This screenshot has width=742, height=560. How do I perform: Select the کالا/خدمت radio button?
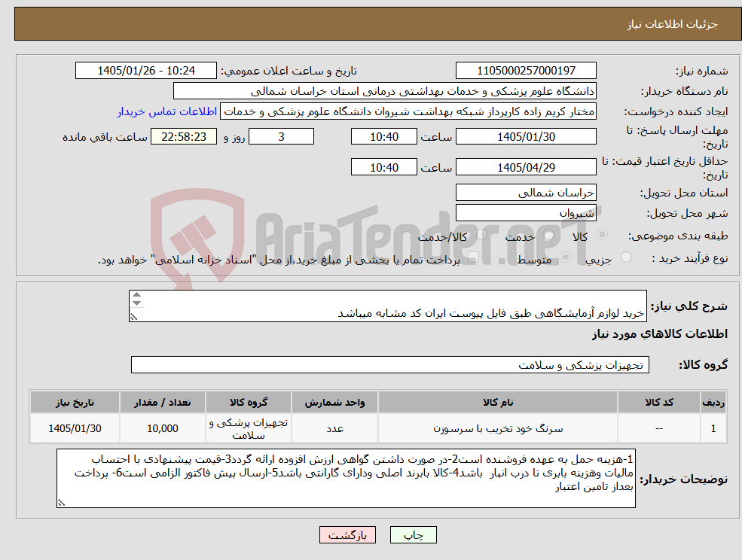[x=481, y=235]
